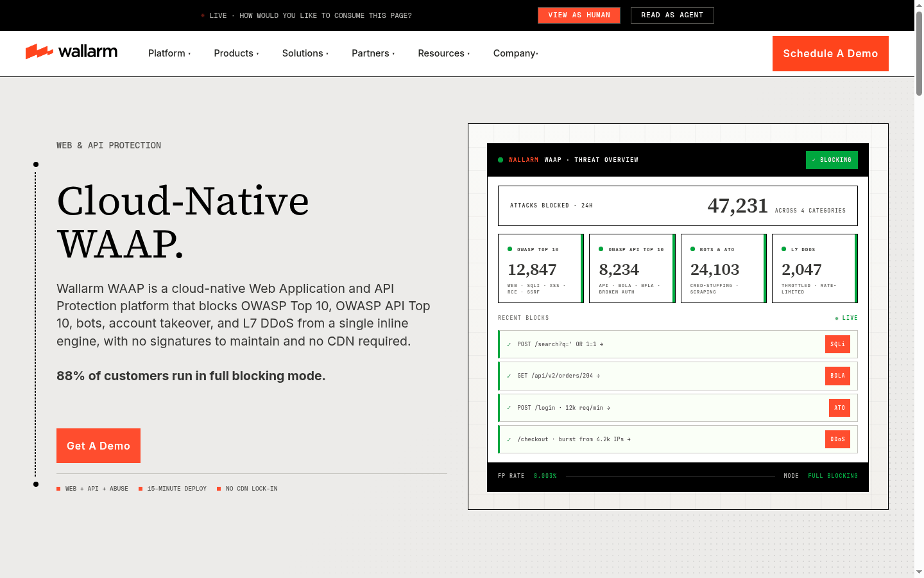Click the Full Blocking mode text
The image size is (924, 578).
(833, 476)
